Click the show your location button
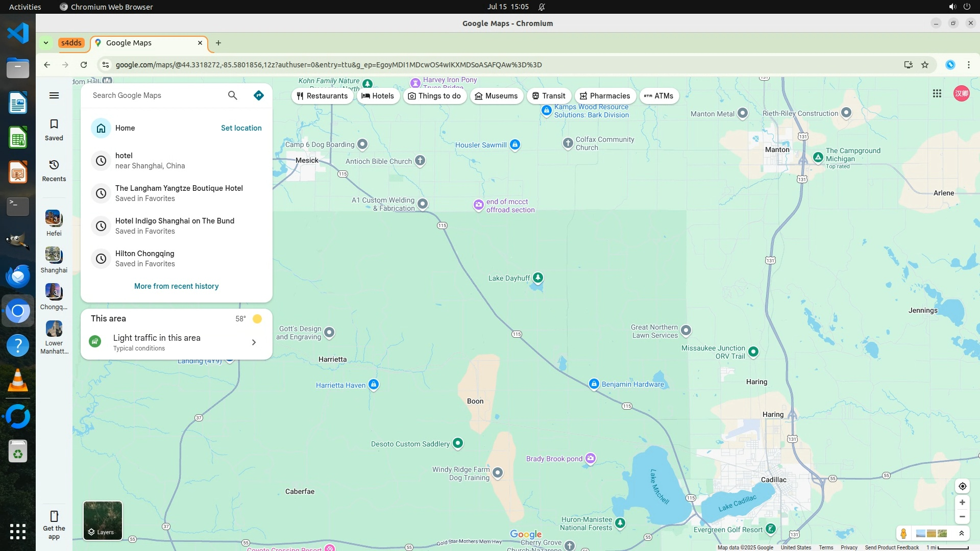The image size is (980, 551). pos(962,486)
